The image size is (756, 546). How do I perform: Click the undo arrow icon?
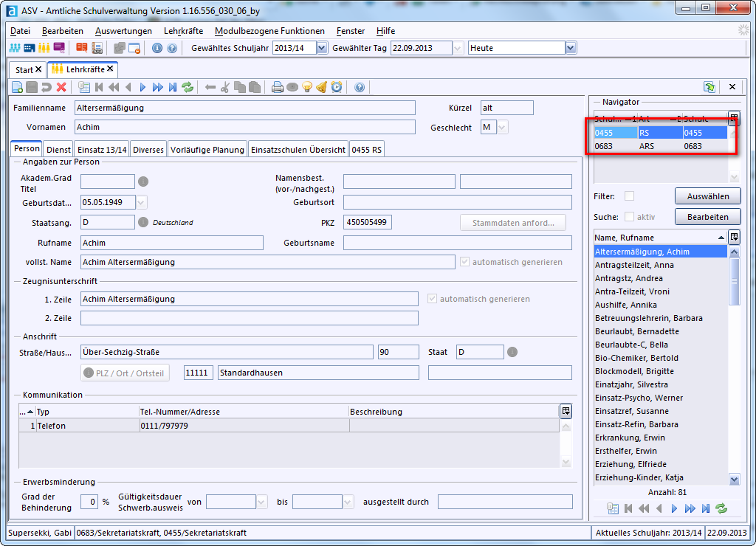(x=47, y=87)
